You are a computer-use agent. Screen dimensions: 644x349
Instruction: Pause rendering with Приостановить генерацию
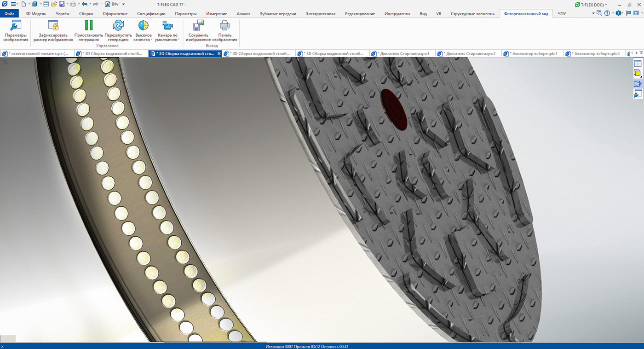point(89,31)
